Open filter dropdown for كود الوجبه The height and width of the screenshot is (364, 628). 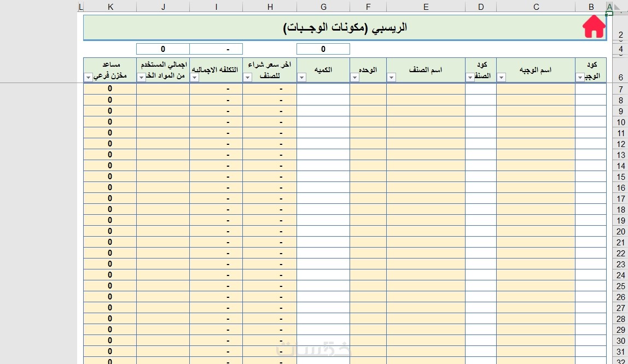(x=580, y=78)
